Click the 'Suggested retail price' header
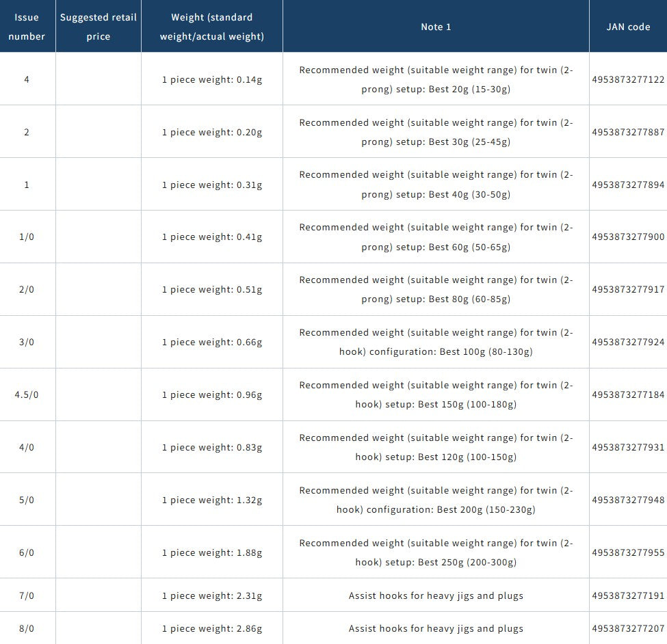The image size is (667, 644). pos(99,27)
